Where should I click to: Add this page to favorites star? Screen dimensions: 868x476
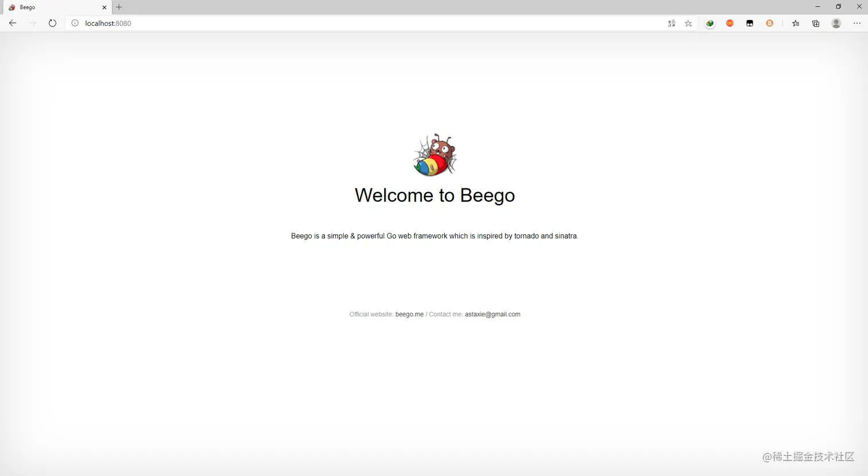tap(688, 24)
